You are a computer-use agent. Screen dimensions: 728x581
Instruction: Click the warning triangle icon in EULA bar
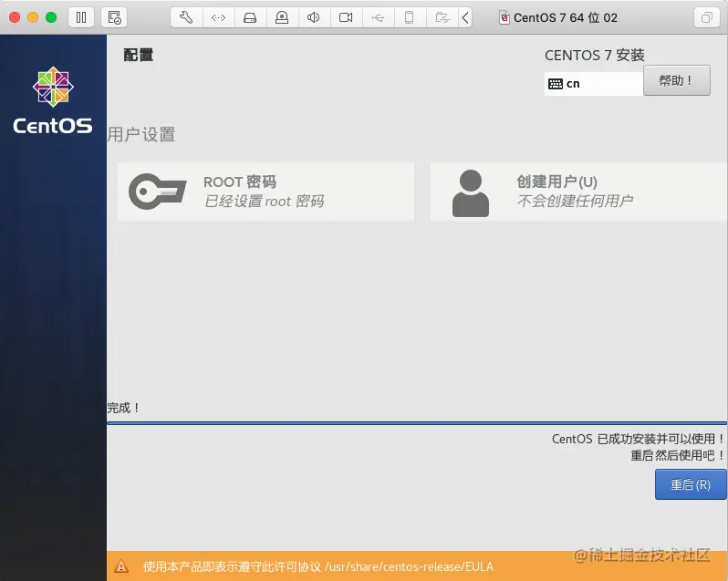tap(121, 566)
